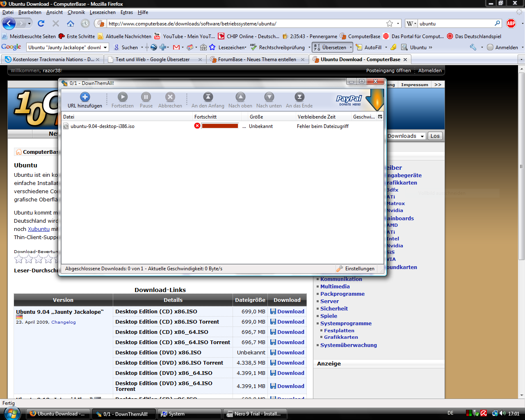Click the Google toolbar Suchen button
Screen dimensions: 525x420
tap(126, 48)
